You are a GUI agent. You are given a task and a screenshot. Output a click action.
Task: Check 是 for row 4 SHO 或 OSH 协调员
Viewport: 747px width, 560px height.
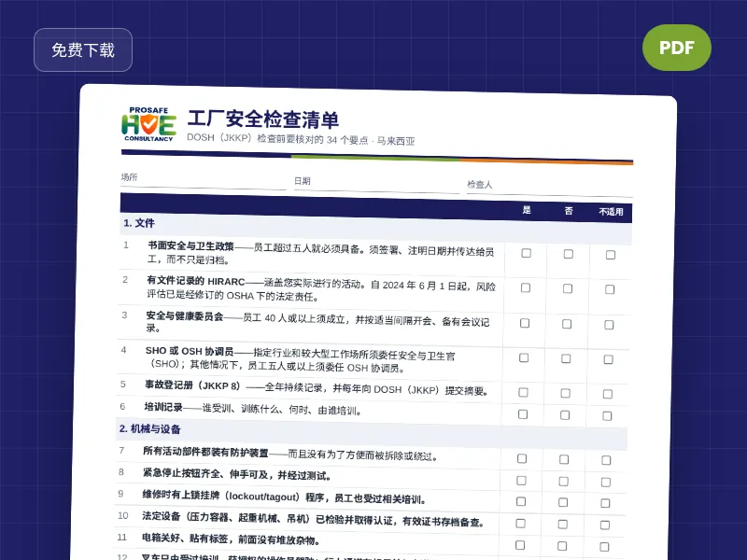(524, 357)
